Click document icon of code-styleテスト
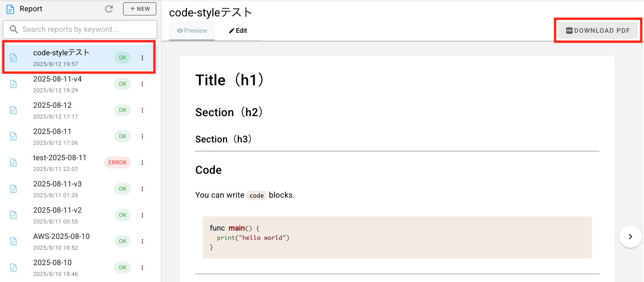644x282 pixels. (x=14, y=58)
